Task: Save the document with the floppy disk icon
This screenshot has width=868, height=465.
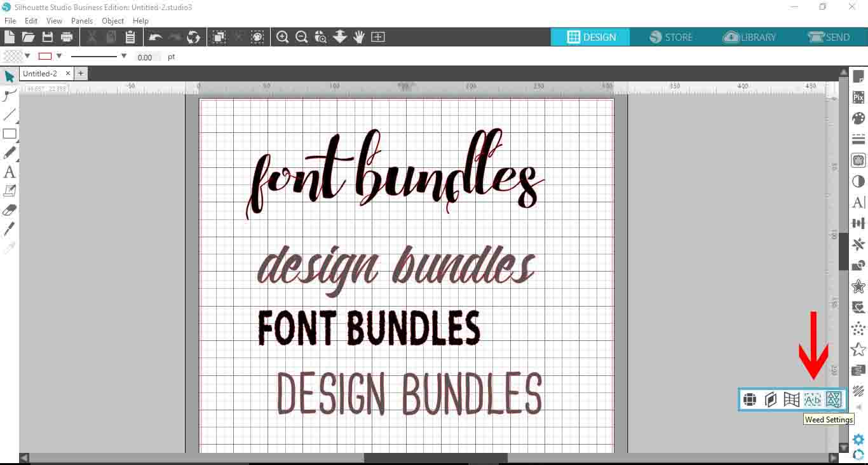Action: pyautogui.click(x=48, y=37)
